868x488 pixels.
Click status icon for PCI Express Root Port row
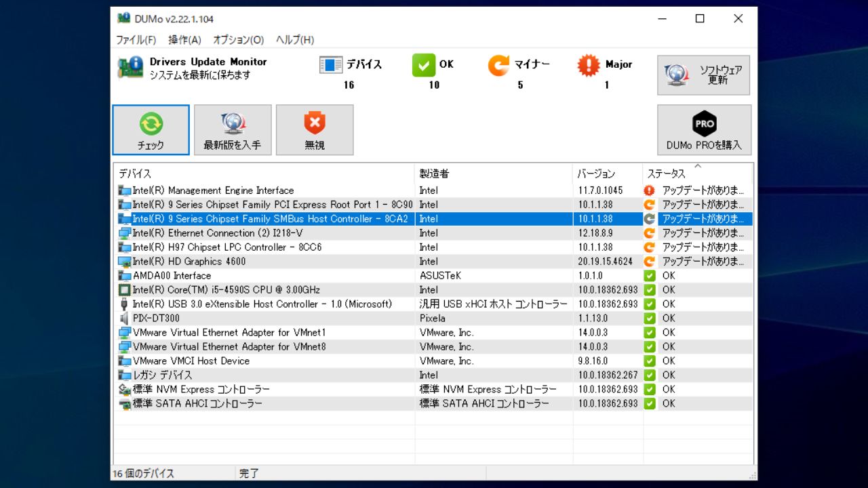[650, 205]
